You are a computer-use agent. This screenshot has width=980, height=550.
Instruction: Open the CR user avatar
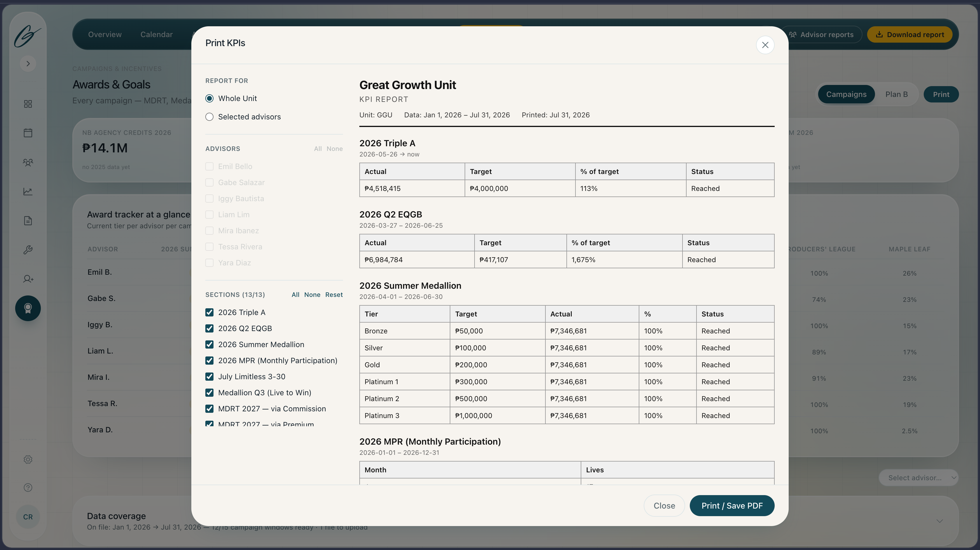point(28,517)
